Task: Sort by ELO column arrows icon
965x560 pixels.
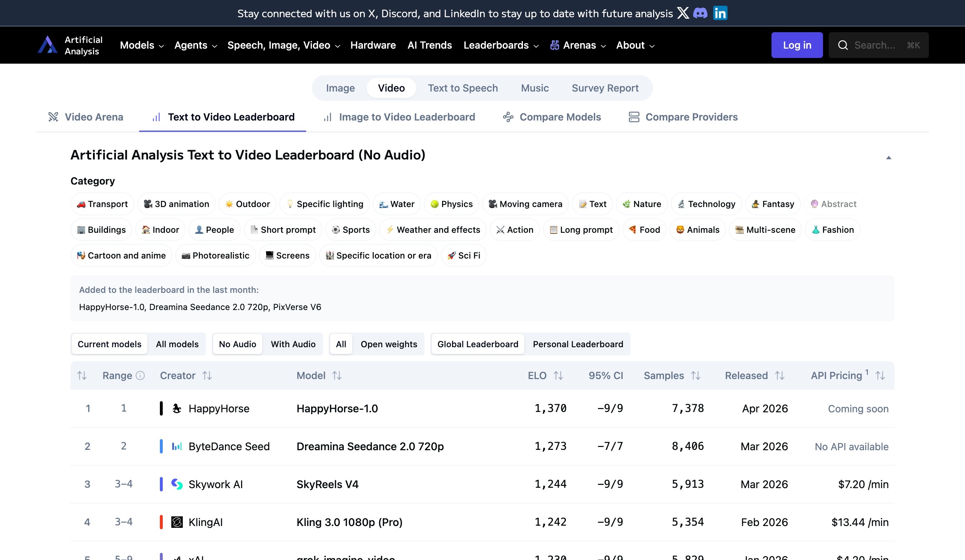Action: coord(558,375)
